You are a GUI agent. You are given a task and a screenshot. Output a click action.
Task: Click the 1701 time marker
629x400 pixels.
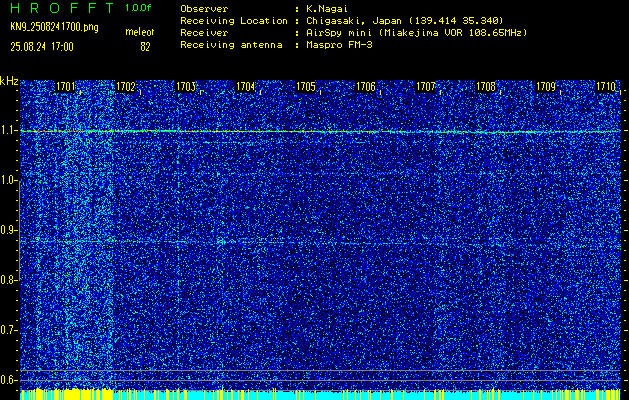(x=65, y=87)
